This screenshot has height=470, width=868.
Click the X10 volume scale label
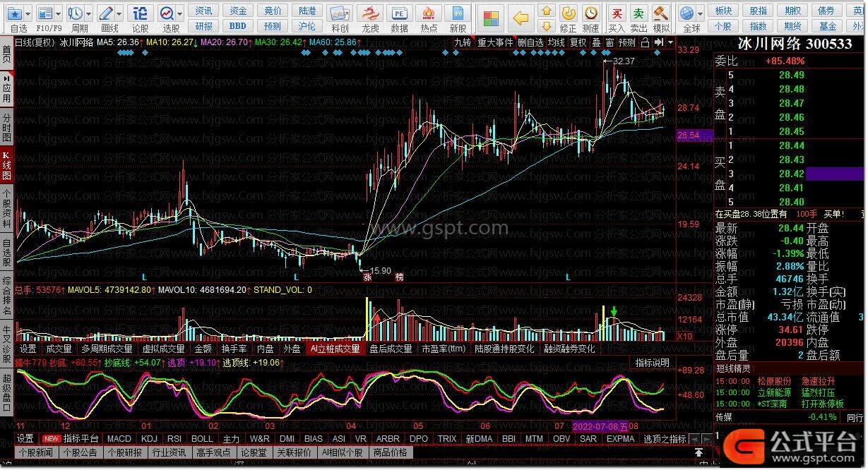coord(684,336)
